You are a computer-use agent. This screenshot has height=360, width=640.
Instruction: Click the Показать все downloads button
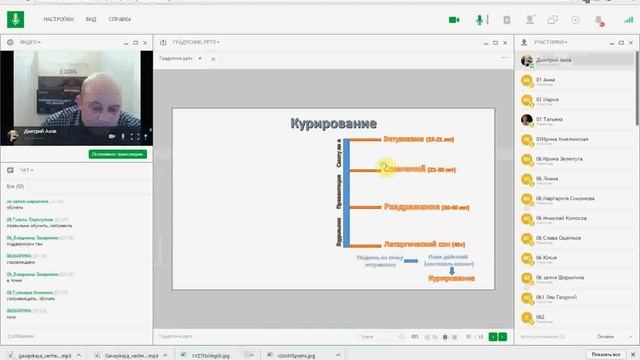[606, 354]
